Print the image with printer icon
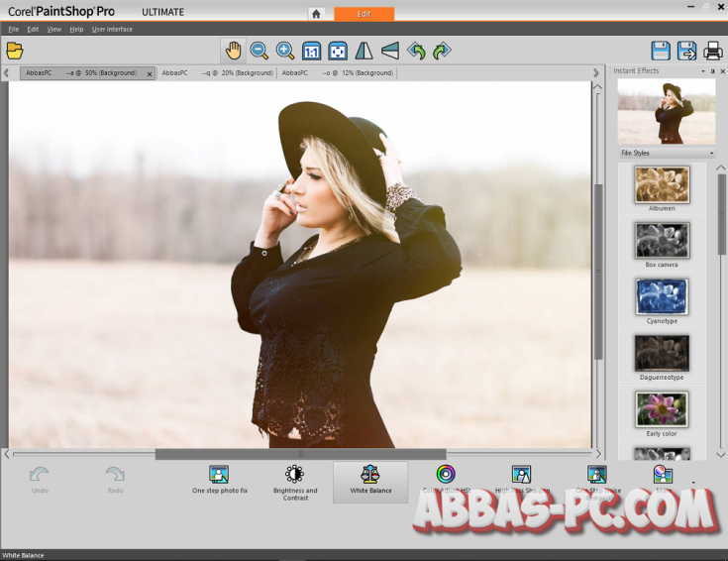The height and width of the screenshot is (561, 728). (x=713, y=51)
